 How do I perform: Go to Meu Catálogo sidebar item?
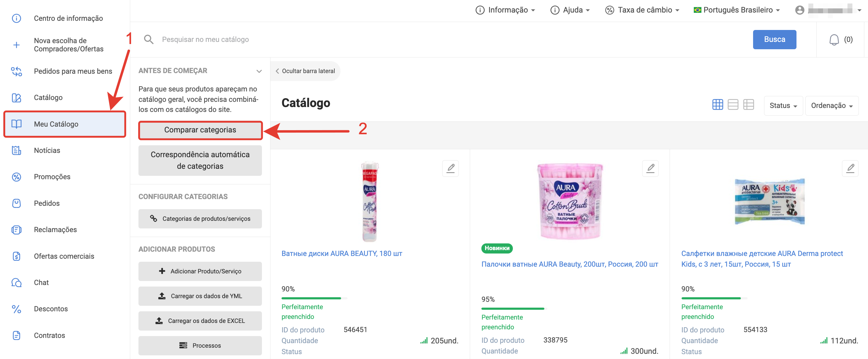coord(56,124)
